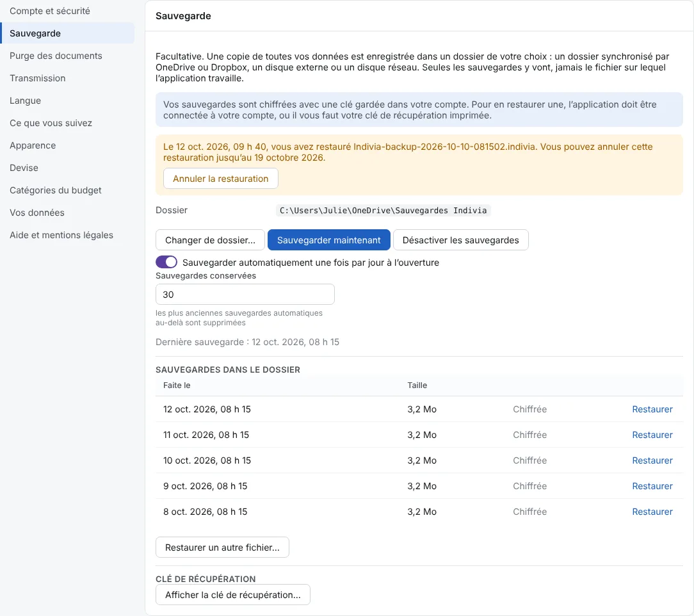This screenshot has width=694, height=616.
Task: Restore the 11 oct. 2026 backup
Action: pyautogui.click(x=652, y=435)
